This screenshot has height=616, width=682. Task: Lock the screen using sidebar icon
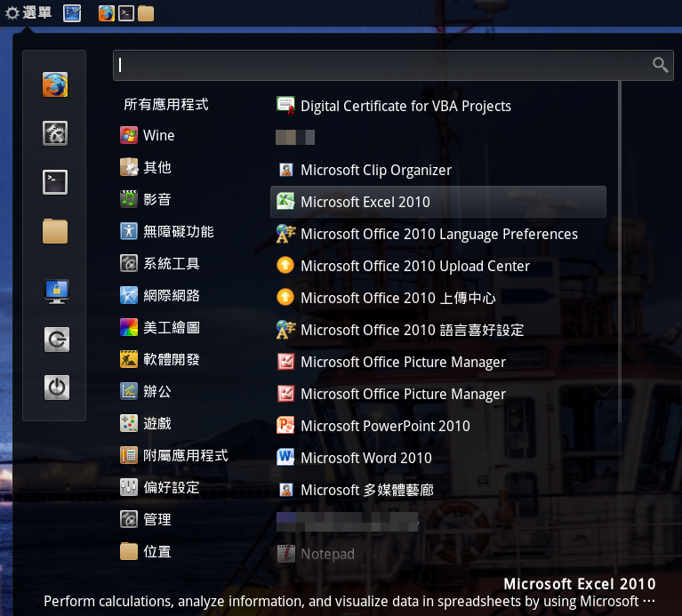point(57,292)
